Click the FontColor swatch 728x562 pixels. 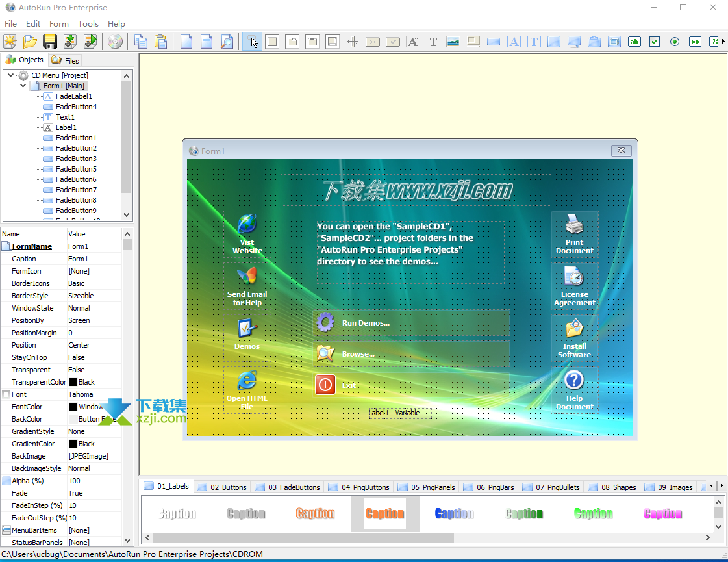[x=73, y=407]
